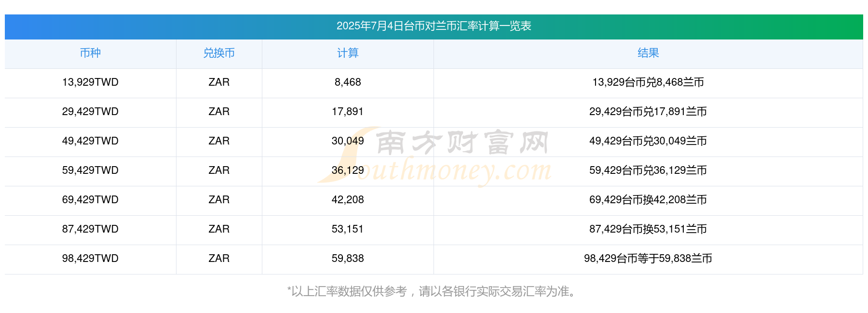Click ZAR in the 87,429TWD row

(x=219, y=229)
